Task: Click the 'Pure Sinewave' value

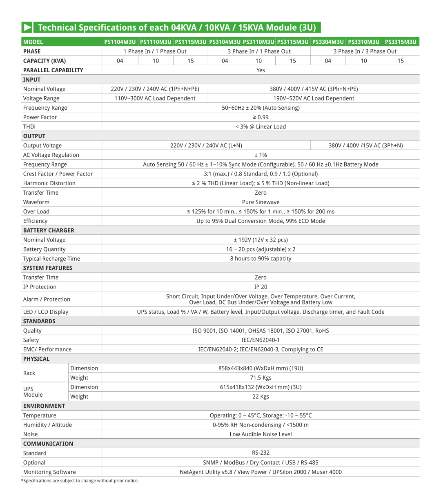Action: pyautogui.click(x=261, y=202)
